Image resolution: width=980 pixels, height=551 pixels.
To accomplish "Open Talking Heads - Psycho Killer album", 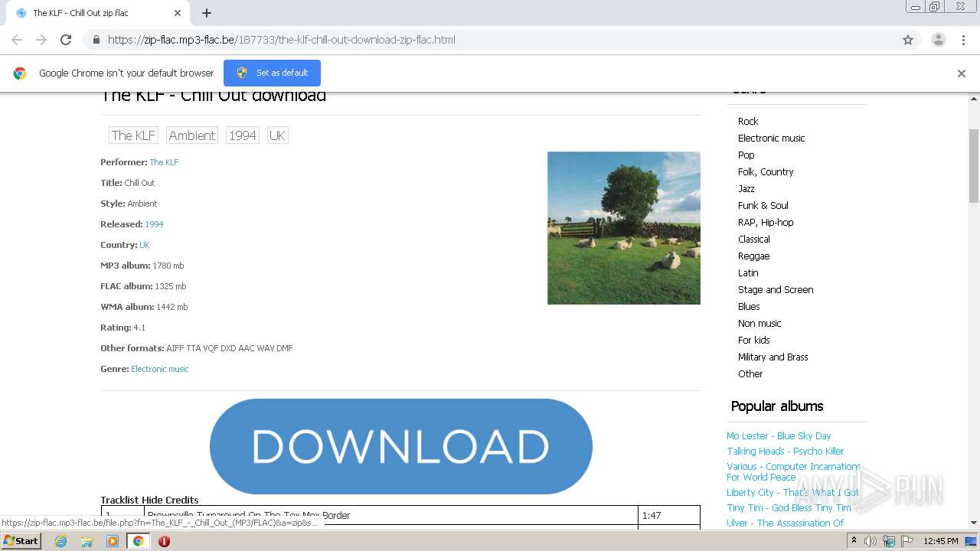I will (786, 451).
